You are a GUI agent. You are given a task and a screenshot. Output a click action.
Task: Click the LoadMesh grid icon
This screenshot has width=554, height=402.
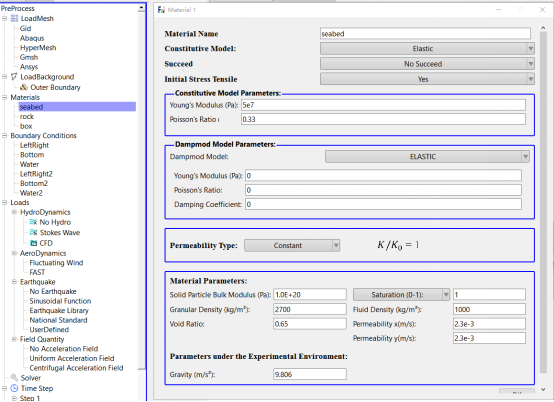click(14, 18)
